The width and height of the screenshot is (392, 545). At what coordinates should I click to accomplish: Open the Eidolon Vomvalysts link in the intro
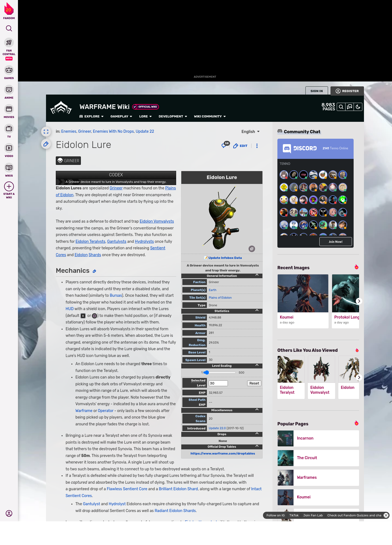pyautogui.click(x=157, y=221)
